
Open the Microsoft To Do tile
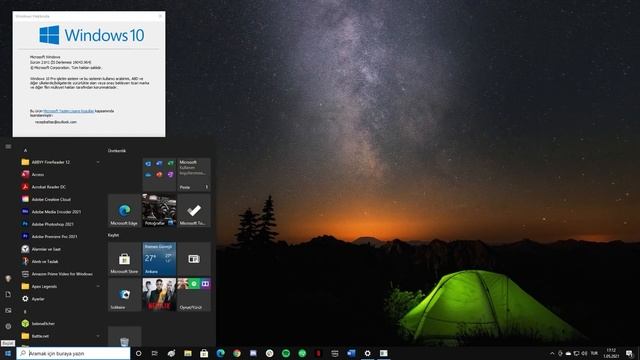[x=194, y=211]
